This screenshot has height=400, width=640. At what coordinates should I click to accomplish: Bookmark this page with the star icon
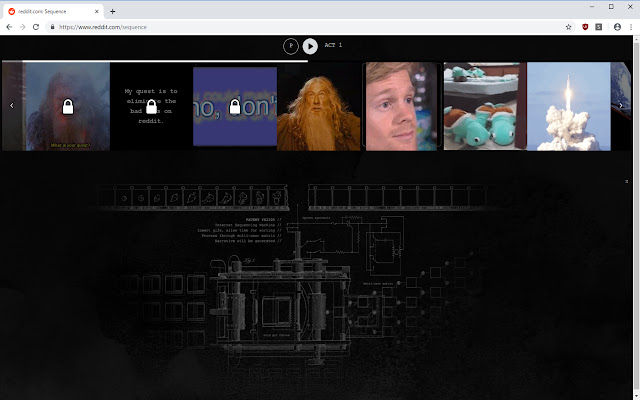point(568,27)
